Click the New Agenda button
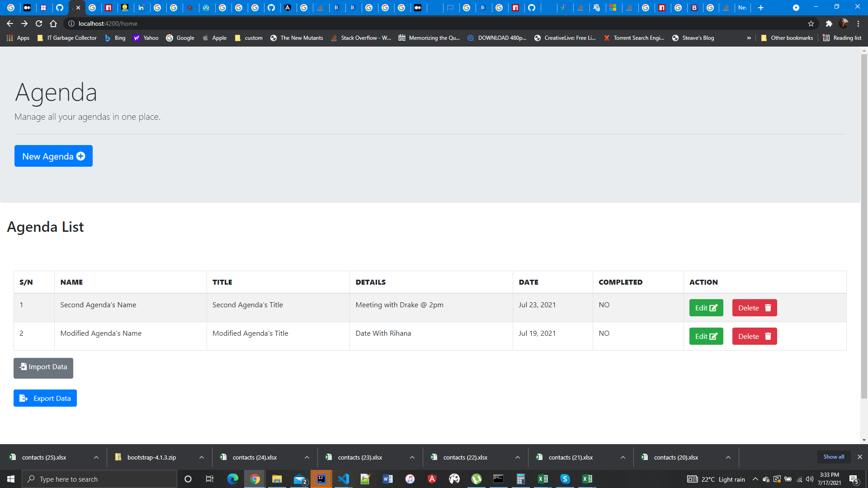The image size is (868, 488). click(x=53, y=156)
